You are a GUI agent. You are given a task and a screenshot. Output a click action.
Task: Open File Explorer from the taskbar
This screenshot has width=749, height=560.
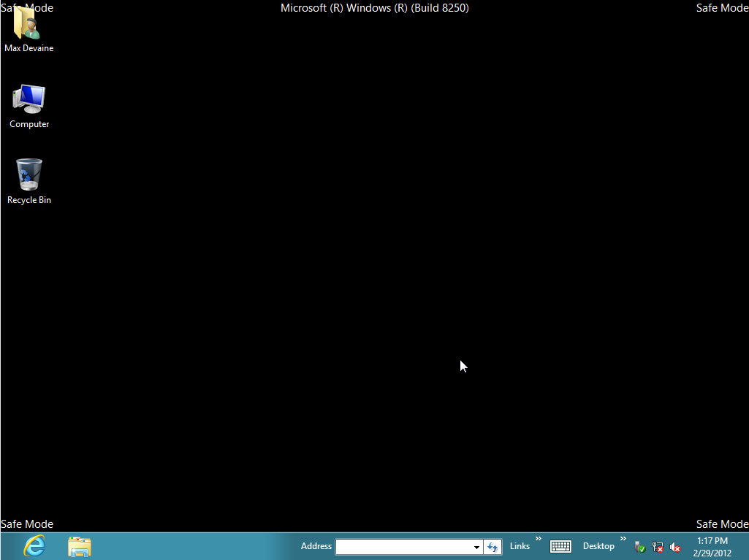80,546
